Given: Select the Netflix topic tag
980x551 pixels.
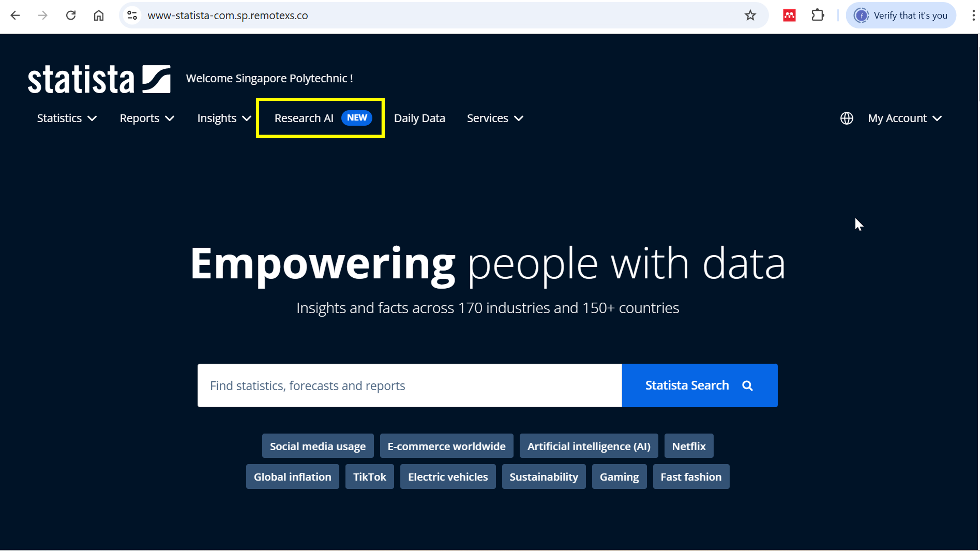Looking at the screenshot, I should tap(689, 446).
